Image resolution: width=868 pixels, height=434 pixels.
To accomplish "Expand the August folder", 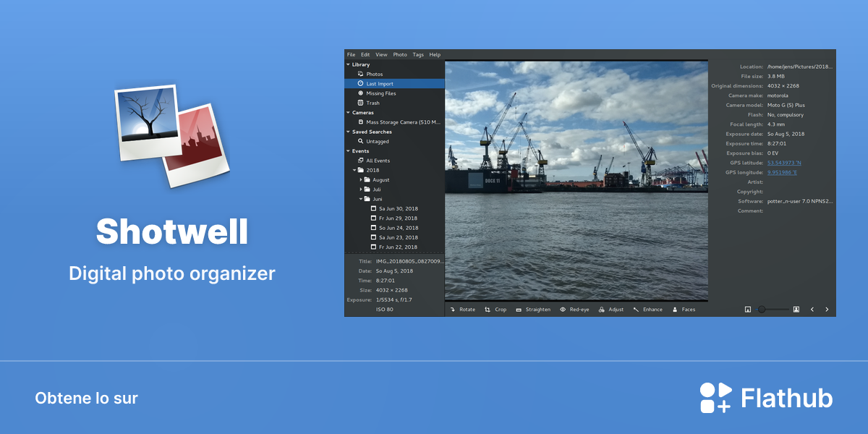I will [361, 179].
